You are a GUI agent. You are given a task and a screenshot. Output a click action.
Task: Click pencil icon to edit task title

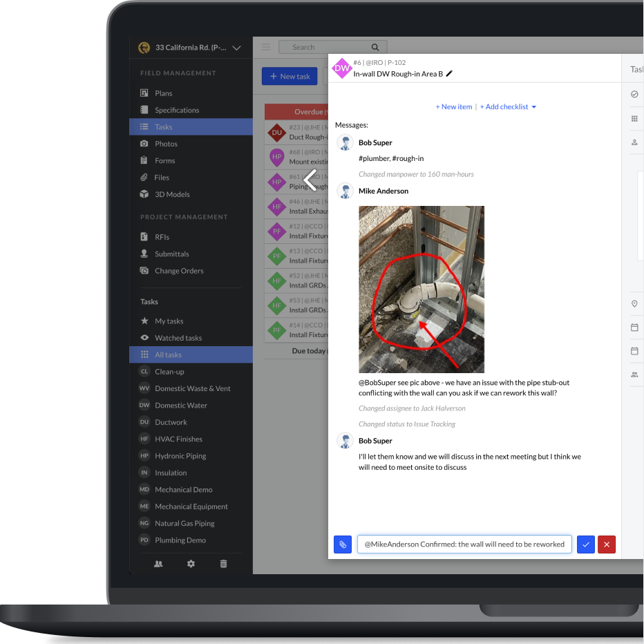[450, 74]
